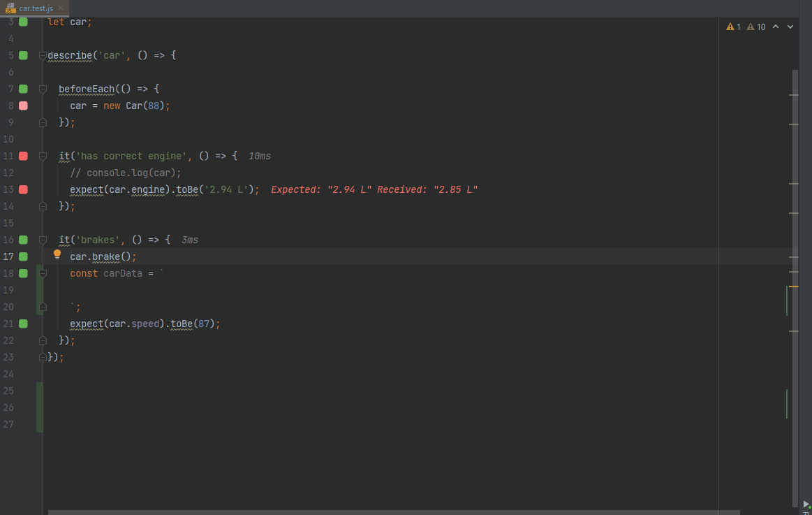Collapse the beforeEach block on line 7
The height and width of the screenshot is (515, 812).
click(x=43, y=89)
